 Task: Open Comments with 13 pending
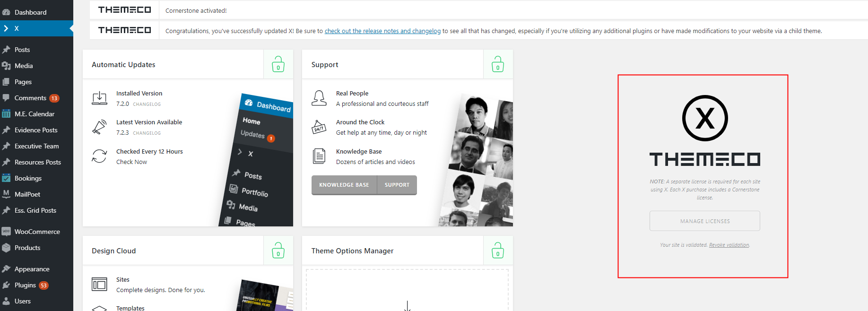pyautogui.click(x=36, y=98)
